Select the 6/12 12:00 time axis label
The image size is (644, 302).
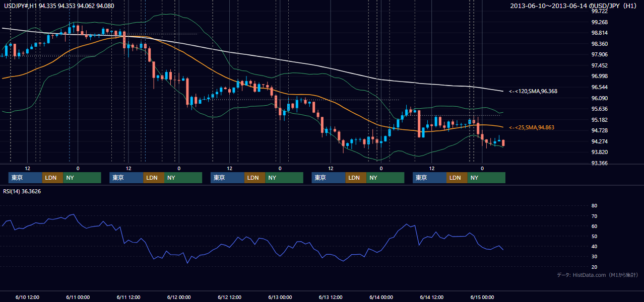[230, 297]
